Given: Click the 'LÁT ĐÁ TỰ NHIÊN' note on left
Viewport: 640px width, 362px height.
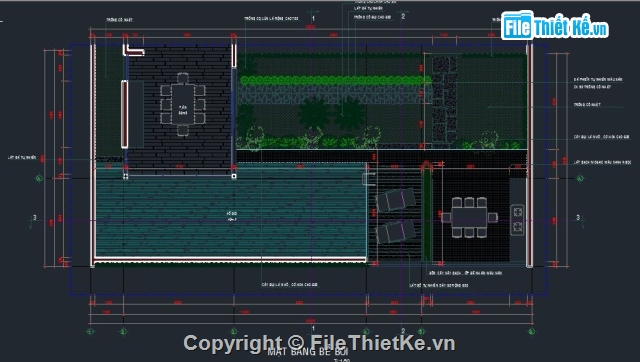Looking at the screenshot, I should point(22,158).
